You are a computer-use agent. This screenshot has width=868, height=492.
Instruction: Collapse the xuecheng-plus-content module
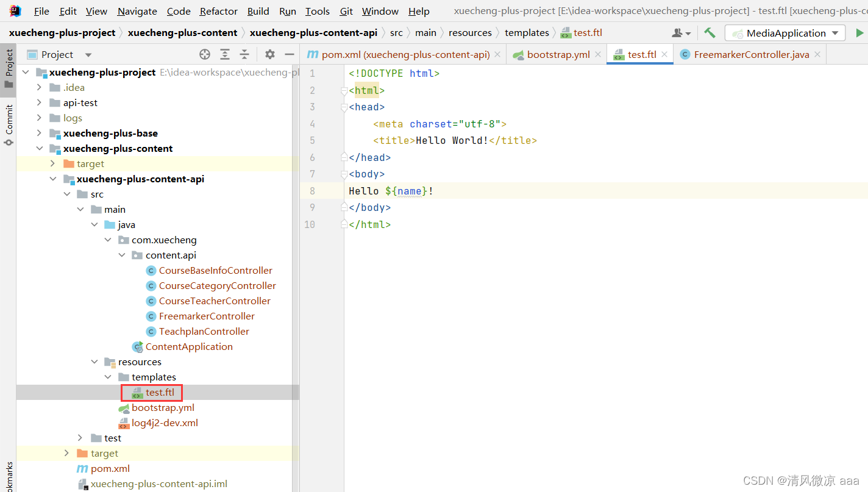[x=40, y=149]
